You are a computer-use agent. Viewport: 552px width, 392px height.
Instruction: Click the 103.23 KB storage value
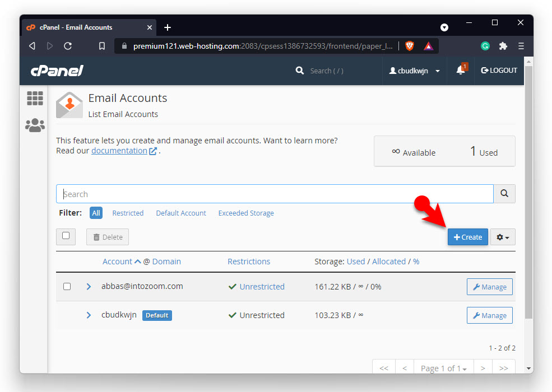(x=333, y=315)
